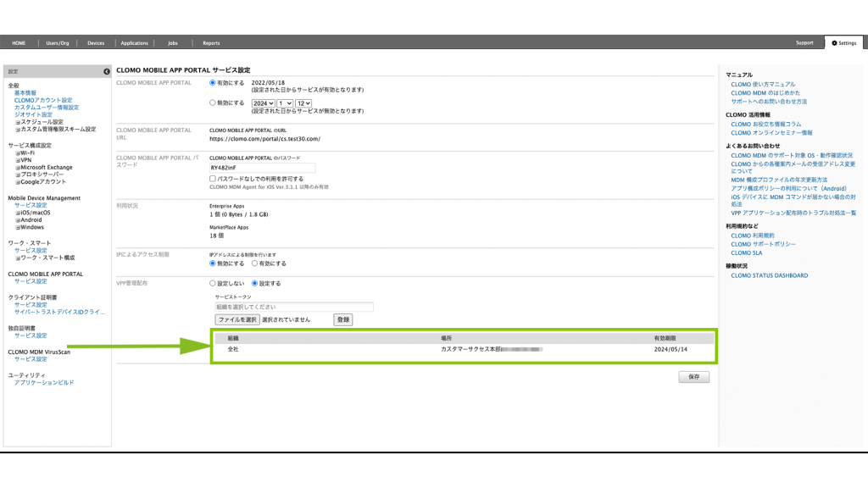Click the 全社 cell in the token table

233,349
